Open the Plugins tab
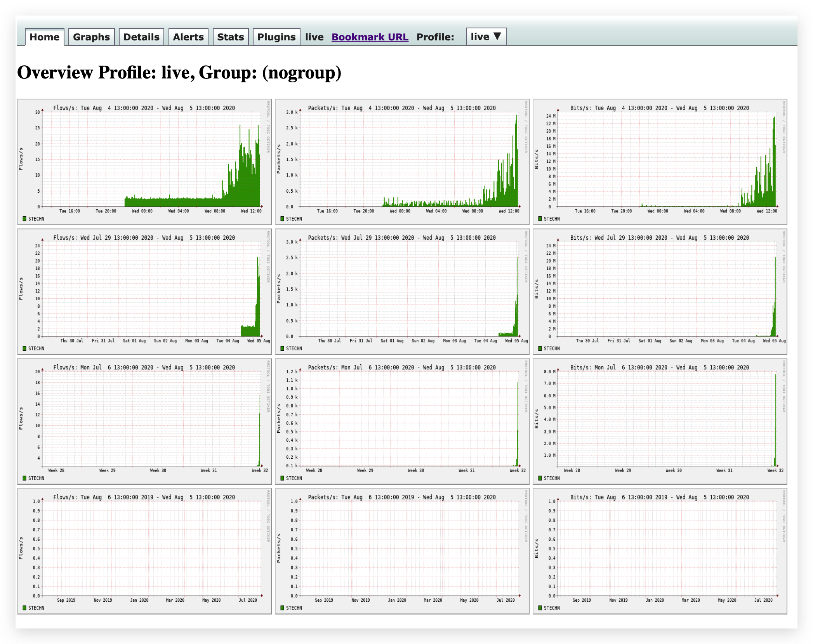This screenshot has height=644, width=813. [276, 37]
